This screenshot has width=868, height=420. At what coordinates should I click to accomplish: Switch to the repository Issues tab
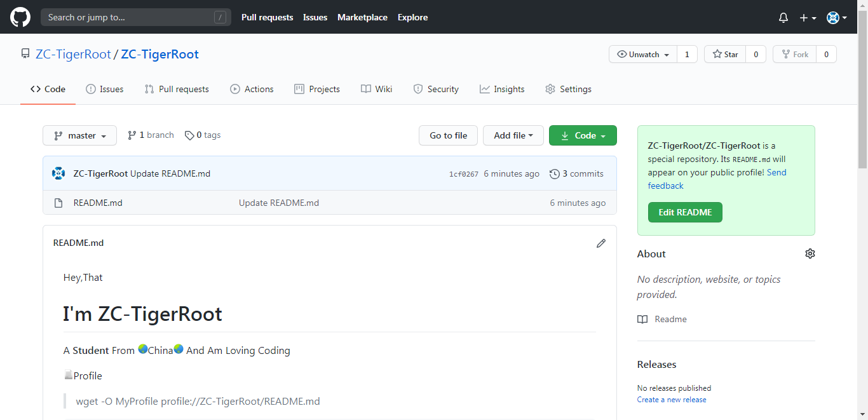105,89
